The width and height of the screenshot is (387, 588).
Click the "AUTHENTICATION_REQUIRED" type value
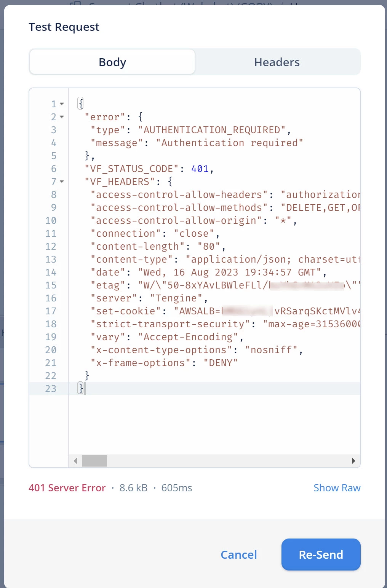coord(212,130)
